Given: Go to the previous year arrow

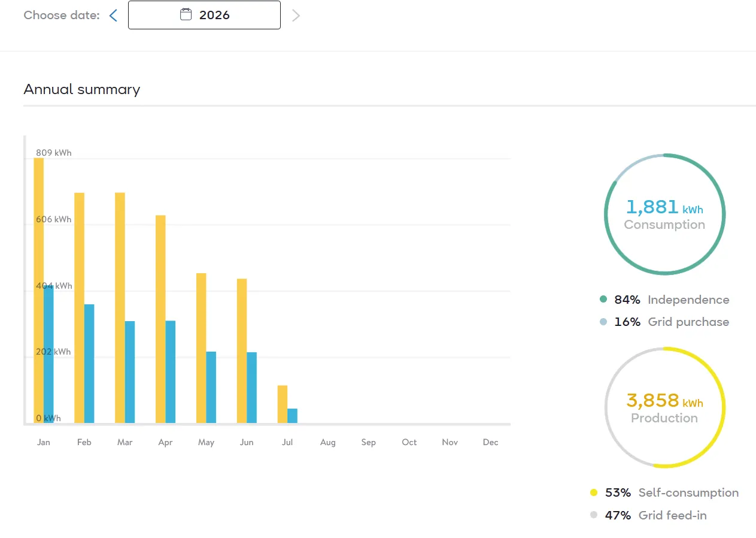Looking at the screenshot, I should click(113, 16).
